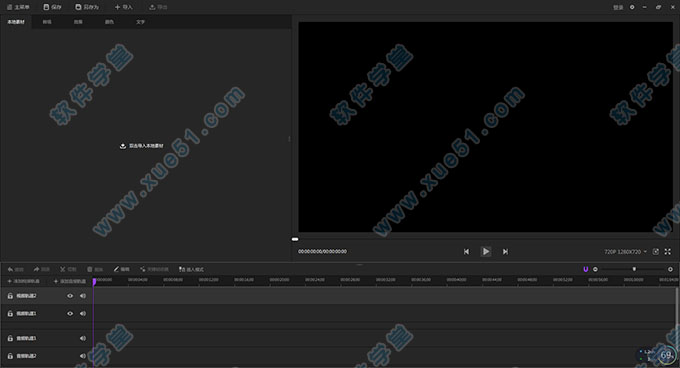Switch to the 本地素材 local media tab
Image resolution: width=680 pixels, height=368 pixels.
click(x=16, y=22)
